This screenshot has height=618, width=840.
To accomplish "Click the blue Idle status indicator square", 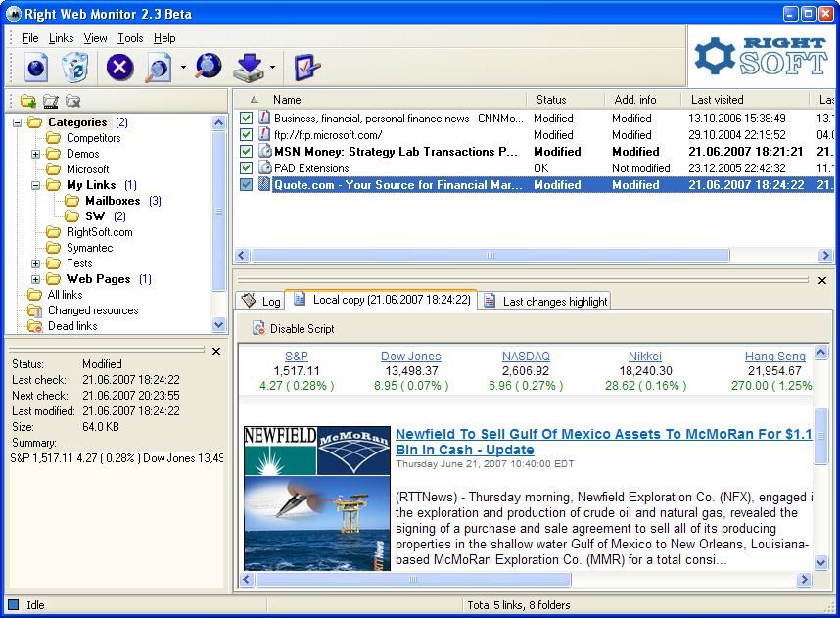I will (14, 605).
